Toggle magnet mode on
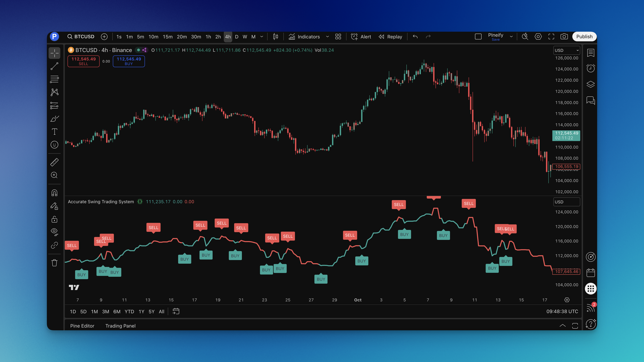Viewport: 644px width, 362px height. point(54,193)
